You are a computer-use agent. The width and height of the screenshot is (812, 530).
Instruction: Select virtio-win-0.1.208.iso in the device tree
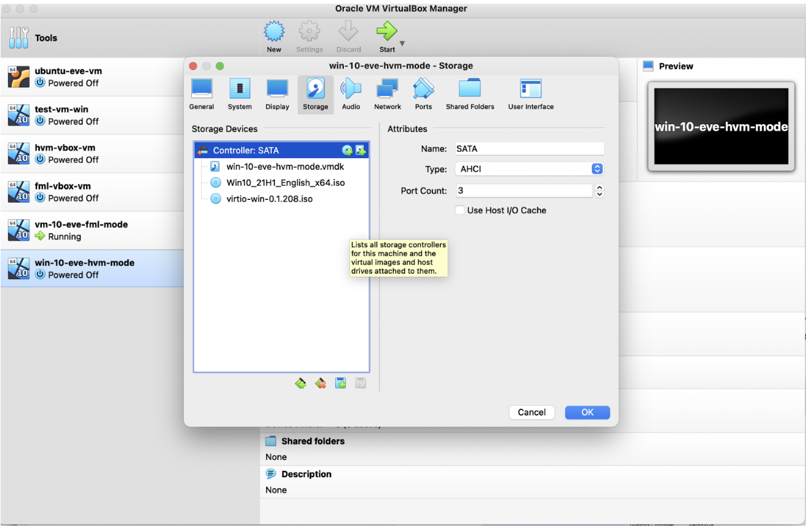269,198
